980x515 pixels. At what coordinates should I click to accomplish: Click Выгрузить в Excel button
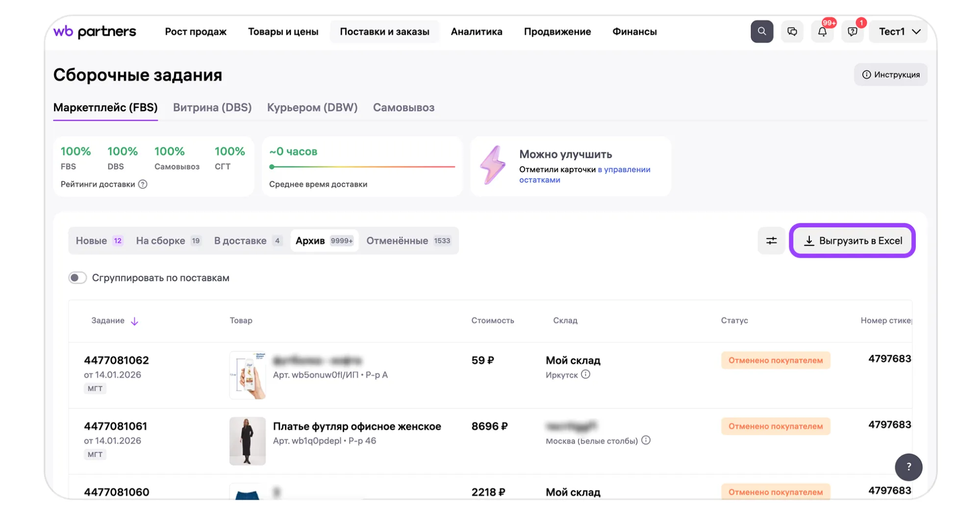pyautogui.click(x=852, y=241)
